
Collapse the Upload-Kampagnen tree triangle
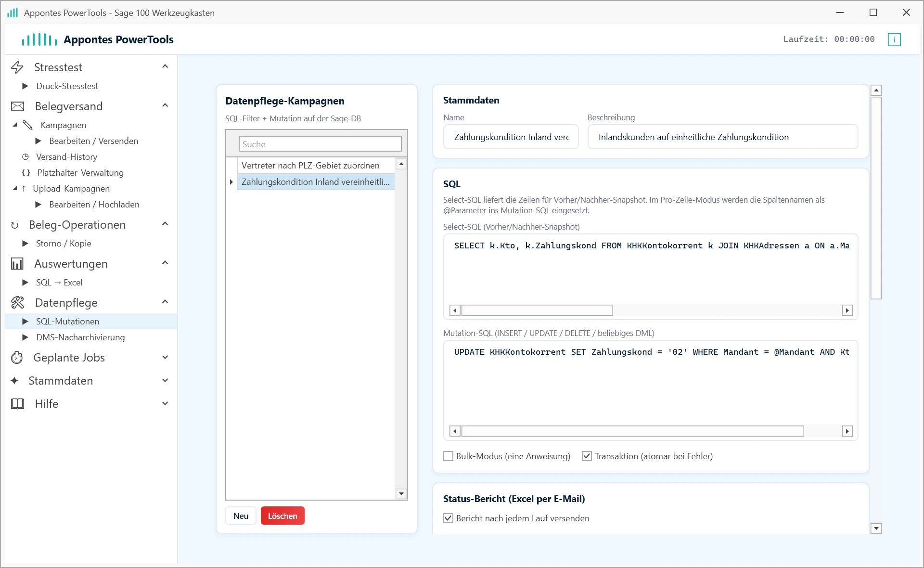15,188
